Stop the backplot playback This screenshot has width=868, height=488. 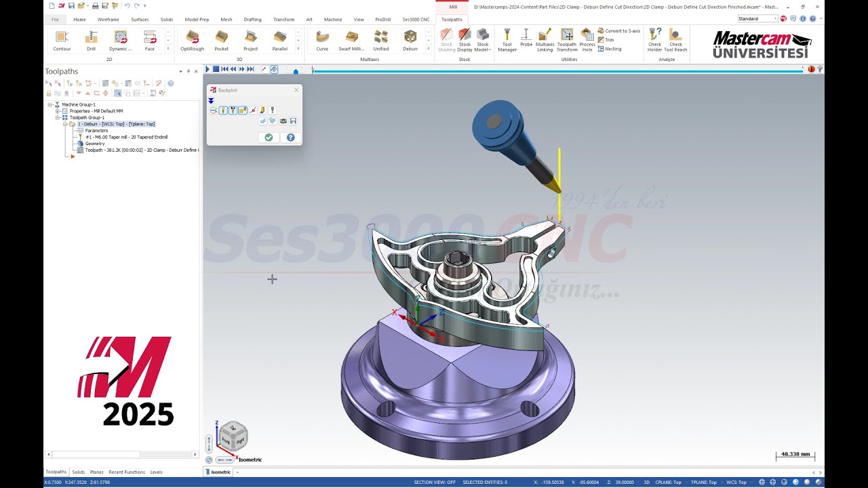[x=216, y=69]
